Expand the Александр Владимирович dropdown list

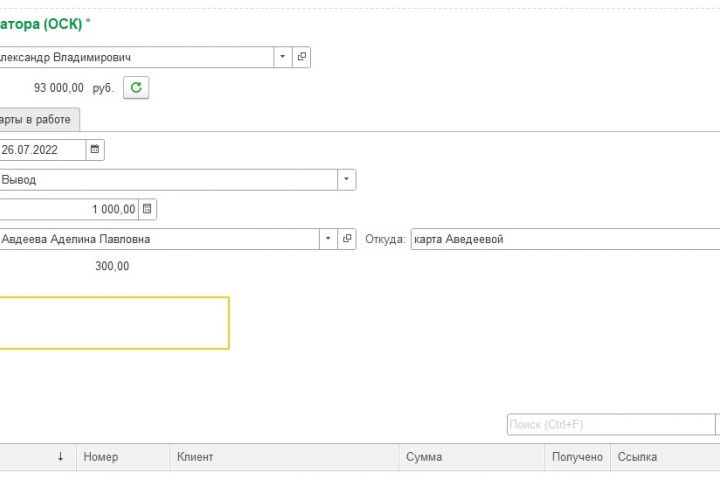[x=283, y=57]
